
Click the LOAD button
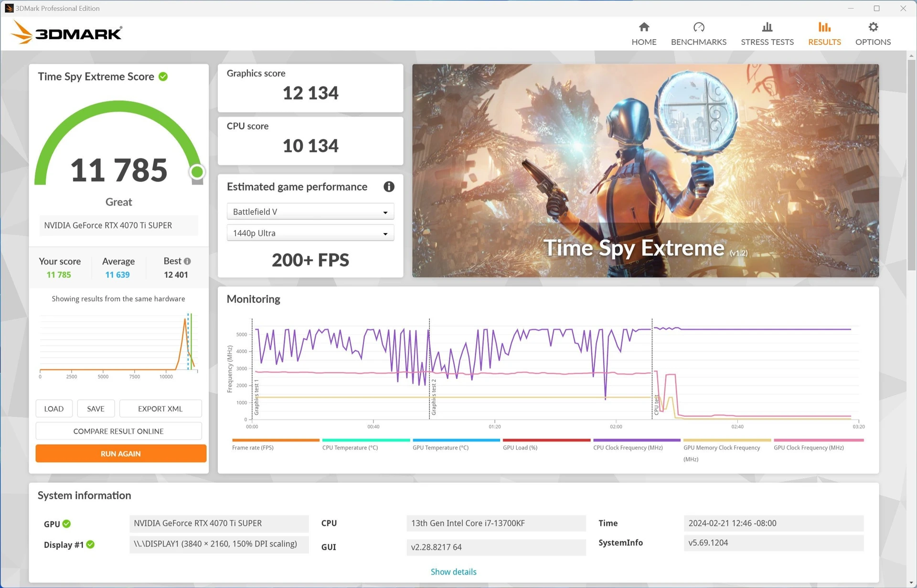(x=54, y=409)
